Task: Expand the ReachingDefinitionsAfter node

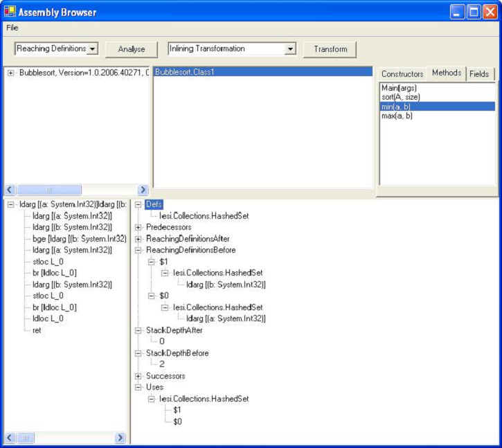Action: click(x=138, y=238)
